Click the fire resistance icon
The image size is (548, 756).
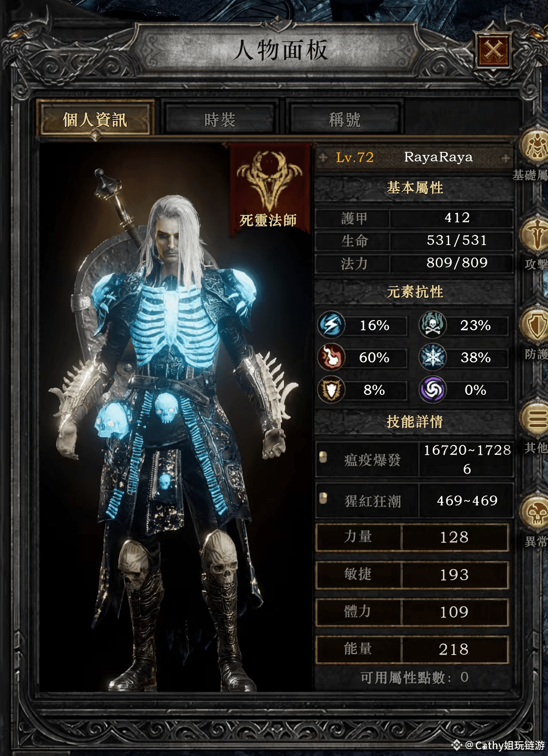(x=331, y=357)
